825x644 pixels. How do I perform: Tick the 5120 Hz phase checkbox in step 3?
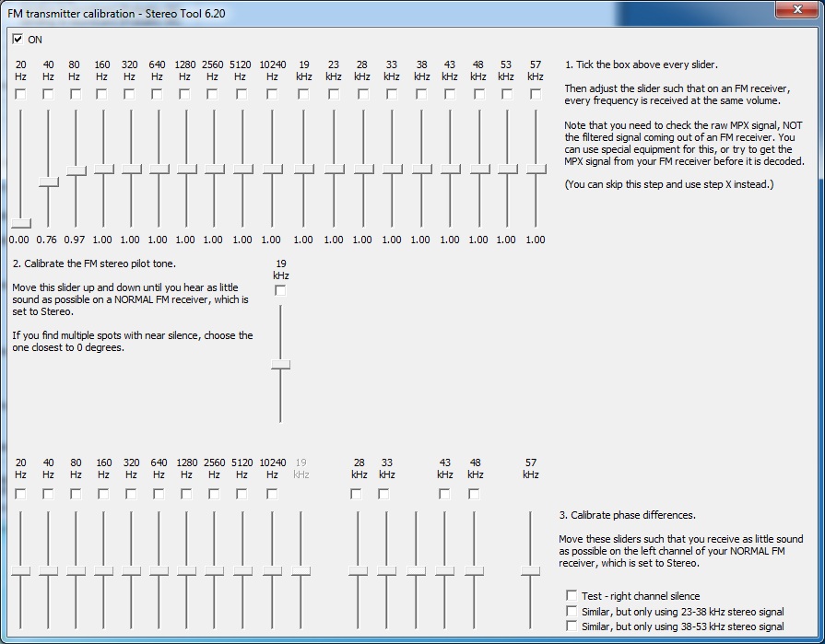(x=242, y=494)
